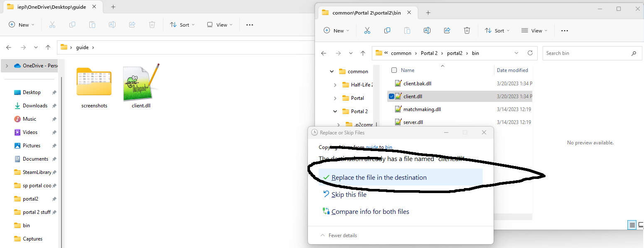Collapse Portal 2 folder in tree
This screenshot has height=248, width=644.
point(335,112)
